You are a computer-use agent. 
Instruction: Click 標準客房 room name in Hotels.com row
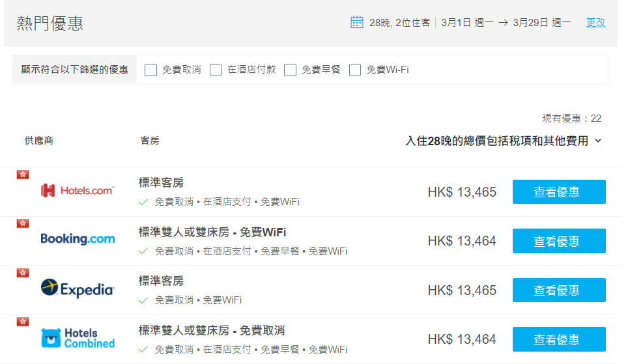click(161, 182)
